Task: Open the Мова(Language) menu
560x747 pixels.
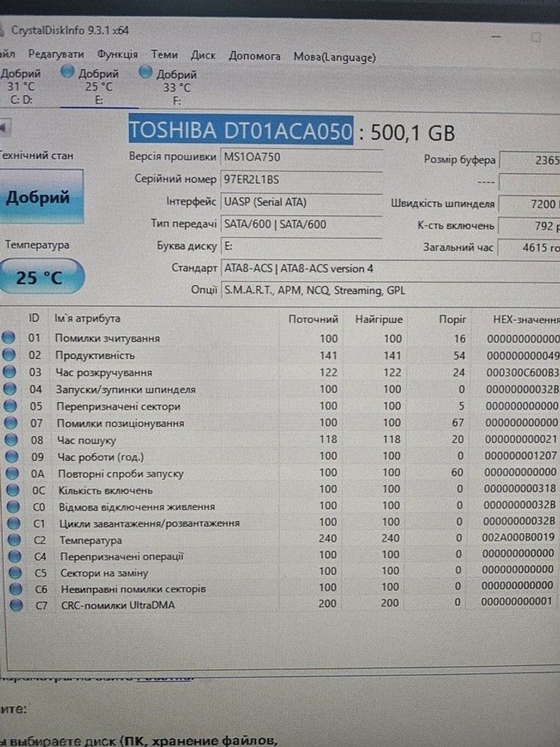Action: (334, 57)
